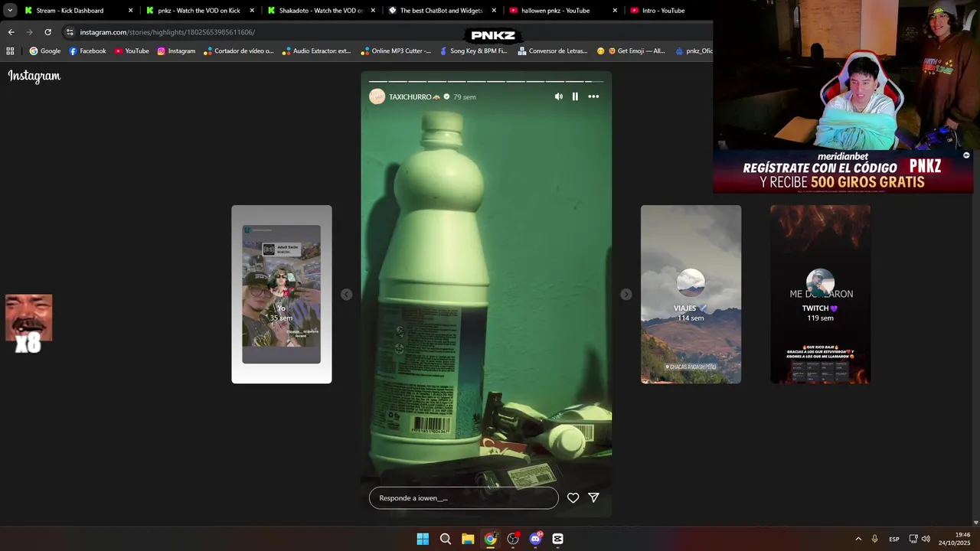Open Conversor de Letras bookmark
980x551 pixels.
tap(553, 51)
